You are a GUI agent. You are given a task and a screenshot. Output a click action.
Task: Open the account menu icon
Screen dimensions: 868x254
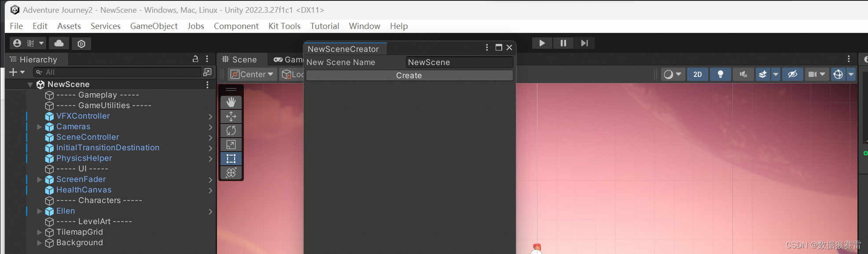point(17,43)
